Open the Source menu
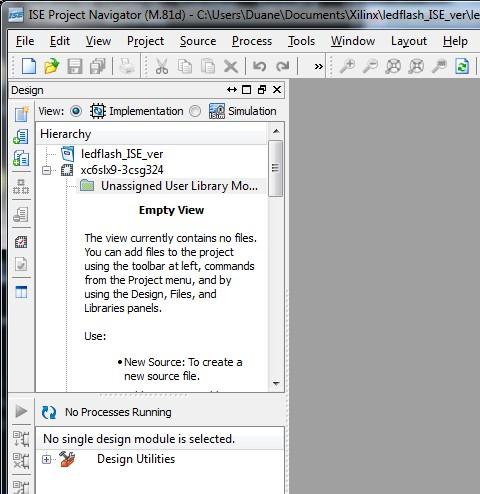The image size is (480, 494). 198,41
